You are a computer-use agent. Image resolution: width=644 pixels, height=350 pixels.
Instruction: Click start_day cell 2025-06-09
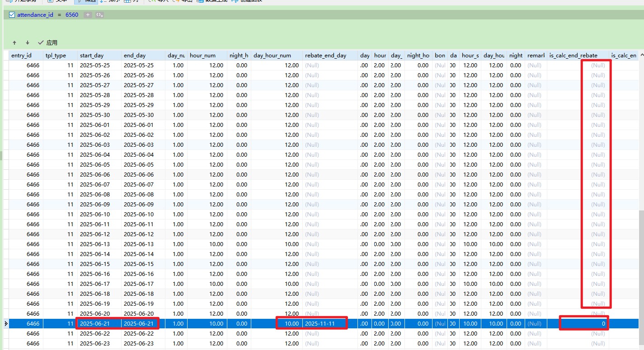pyautogui.click(x=99, y=204)
